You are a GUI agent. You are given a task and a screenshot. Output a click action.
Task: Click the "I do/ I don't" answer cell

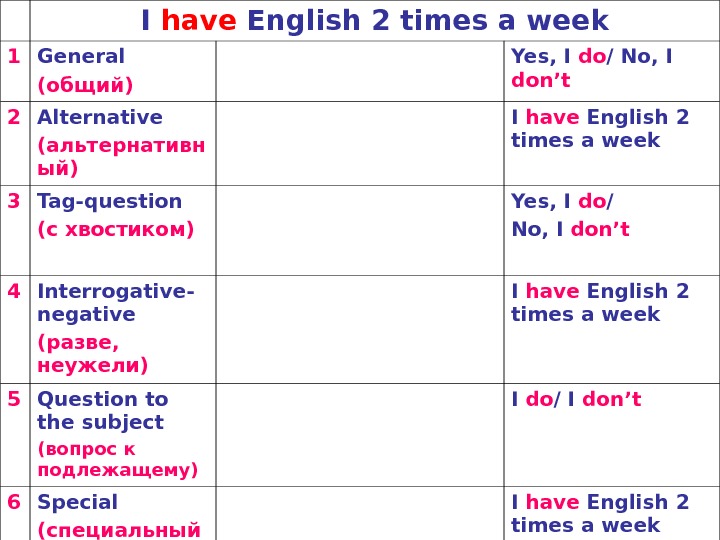(610, 434)
